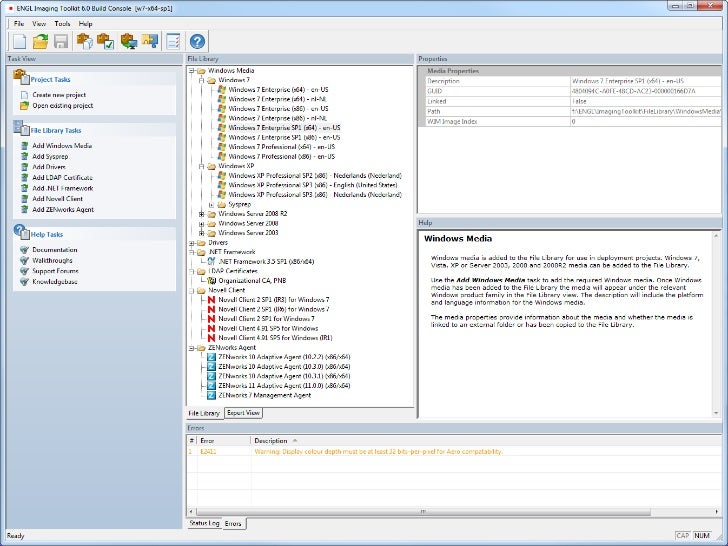
Task: Click the .NET Framework 3.5 SP1 icon
Action: click(x=211, y=261)
